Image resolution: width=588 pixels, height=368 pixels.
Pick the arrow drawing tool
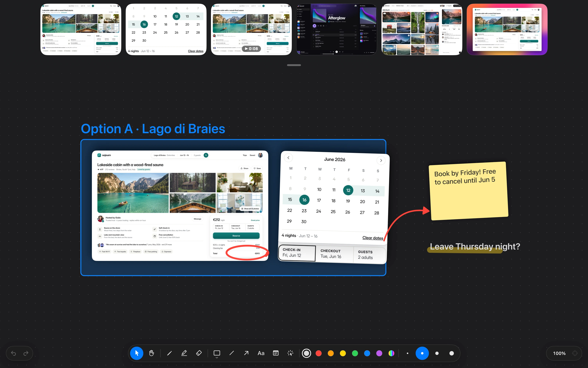[246, 353]
